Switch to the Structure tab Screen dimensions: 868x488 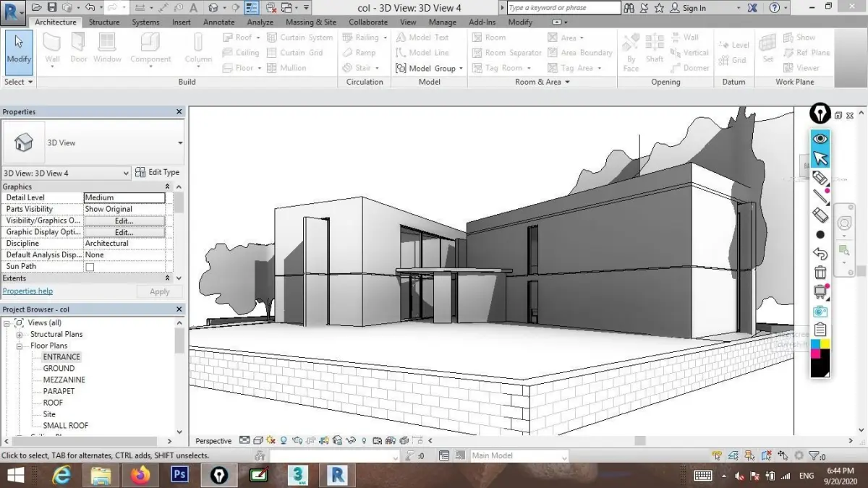[x=104, y=22]
